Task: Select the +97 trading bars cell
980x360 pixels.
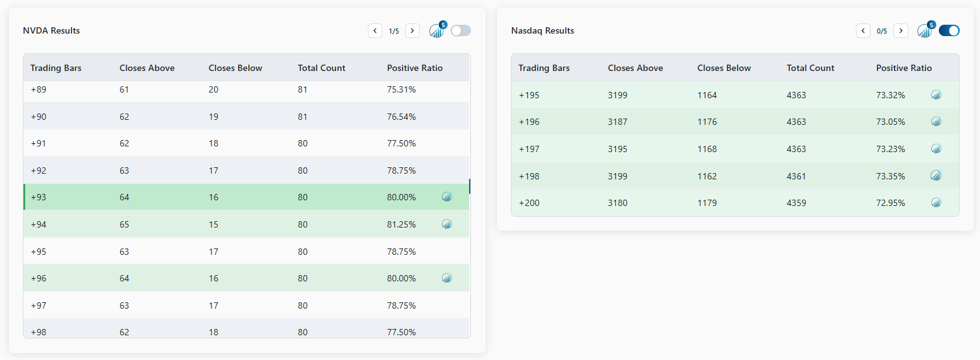Action: [38, 305]
